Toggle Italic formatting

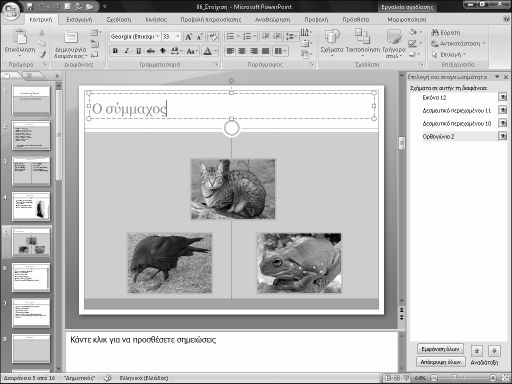[127, 51]
